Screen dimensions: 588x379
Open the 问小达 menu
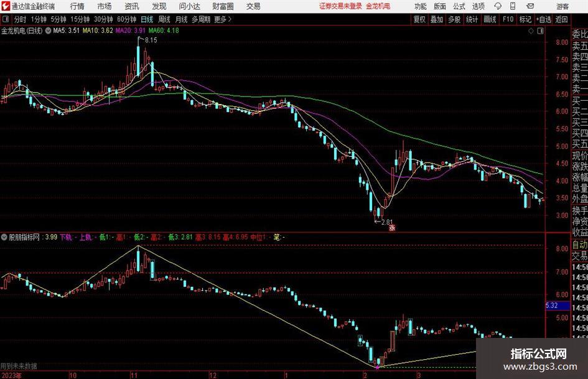pos(189,6)
